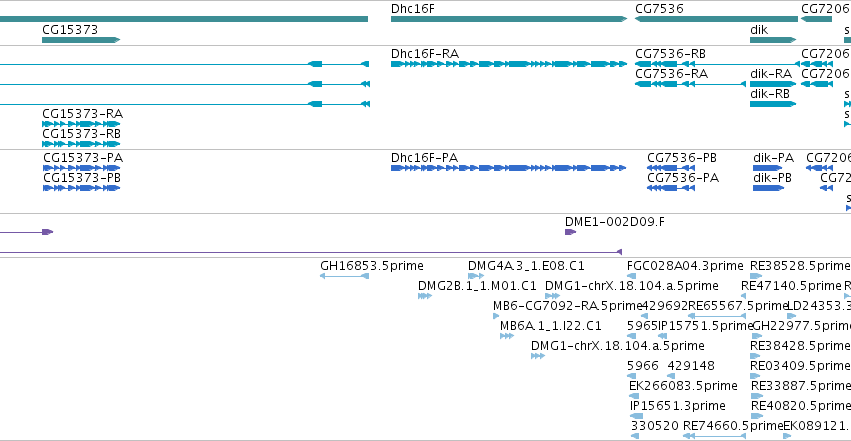851x441 pixels.
Task: Click the feature labeled 429148
Action: pos(671,376)
